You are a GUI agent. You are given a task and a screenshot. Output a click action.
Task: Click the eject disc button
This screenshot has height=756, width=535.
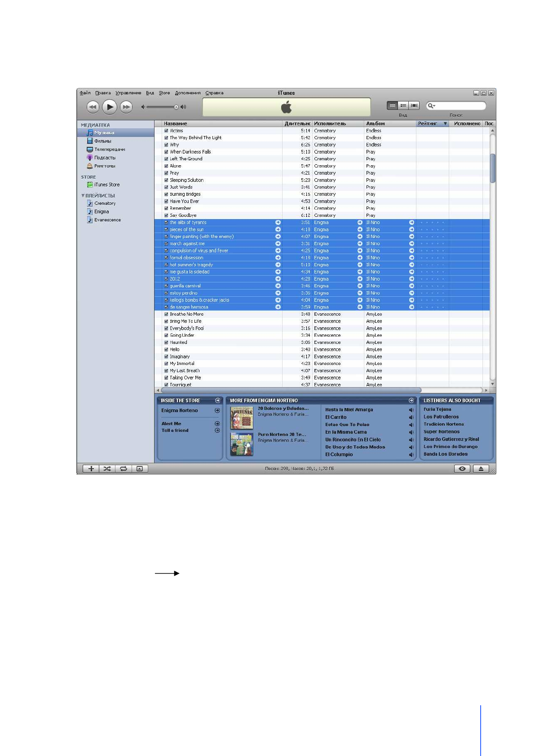481,469
